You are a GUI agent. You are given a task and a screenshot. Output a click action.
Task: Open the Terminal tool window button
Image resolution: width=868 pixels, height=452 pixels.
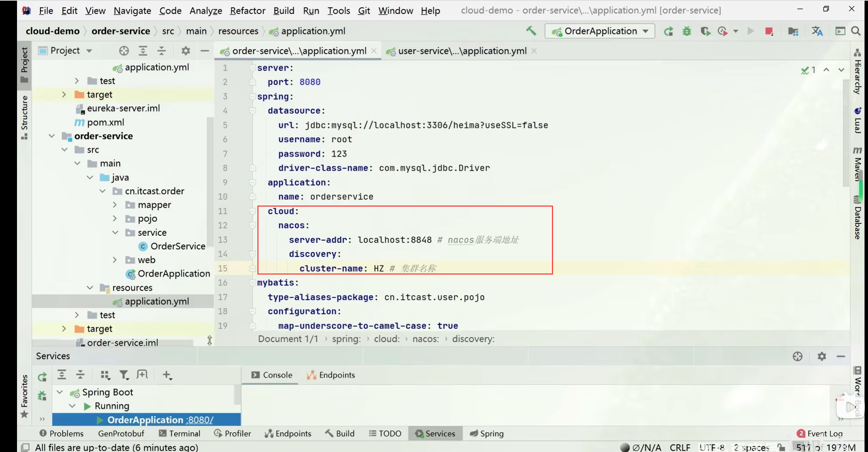[180, 433]
